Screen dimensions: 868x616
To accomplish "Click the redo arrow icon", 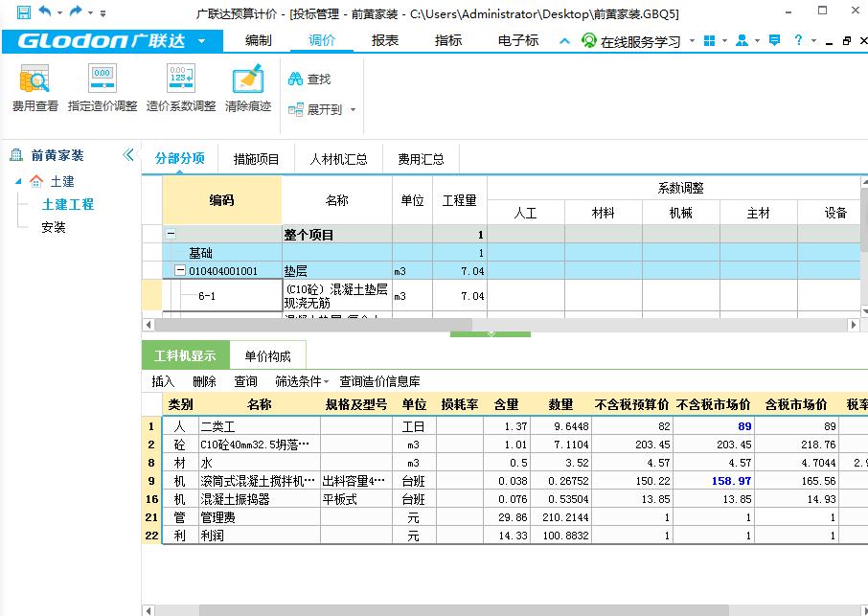I will (76, 11).
